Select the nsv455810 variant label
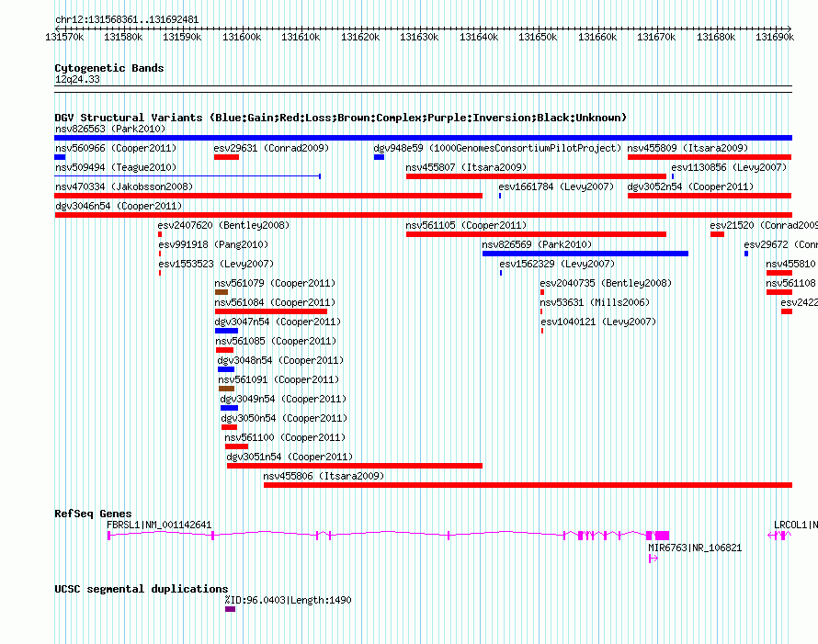The width and height of the screenshot is (818, 644). 790,264
